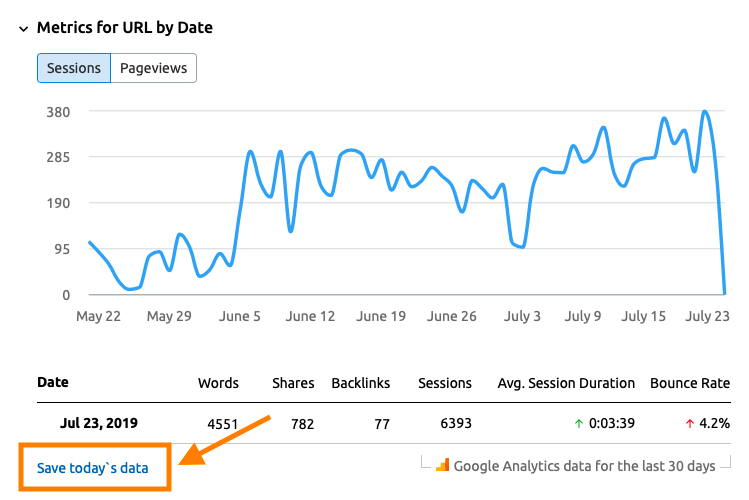Switch to the Pageviews chart tab
This screenshot has height=500, width=749.
click(x=154, y=68)
